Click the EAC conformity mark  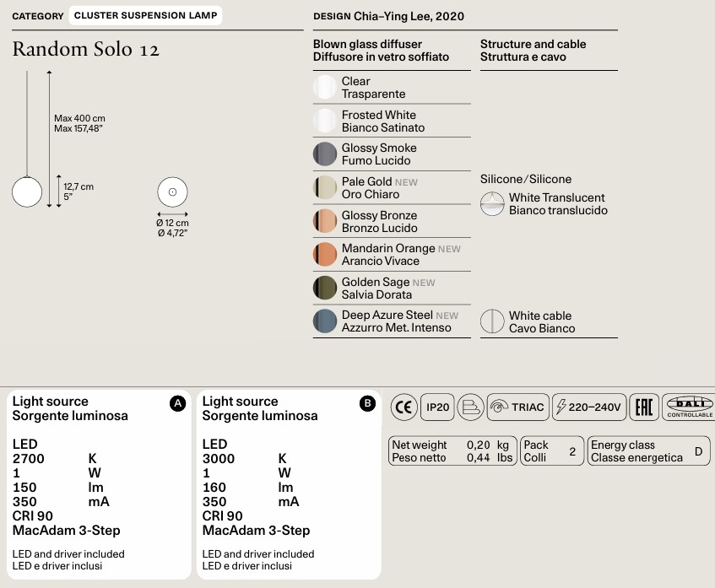click(x=644, y=407)
